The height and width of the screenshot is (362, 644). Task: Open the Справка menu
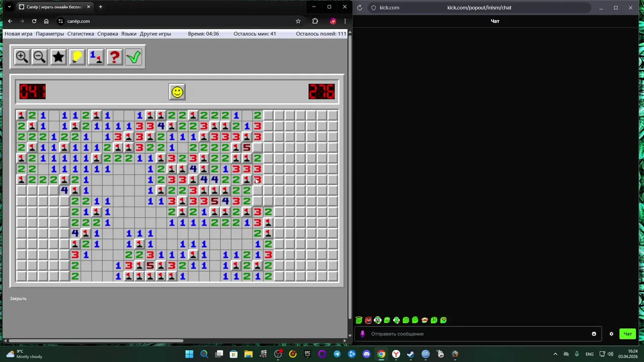click(108, 34)
